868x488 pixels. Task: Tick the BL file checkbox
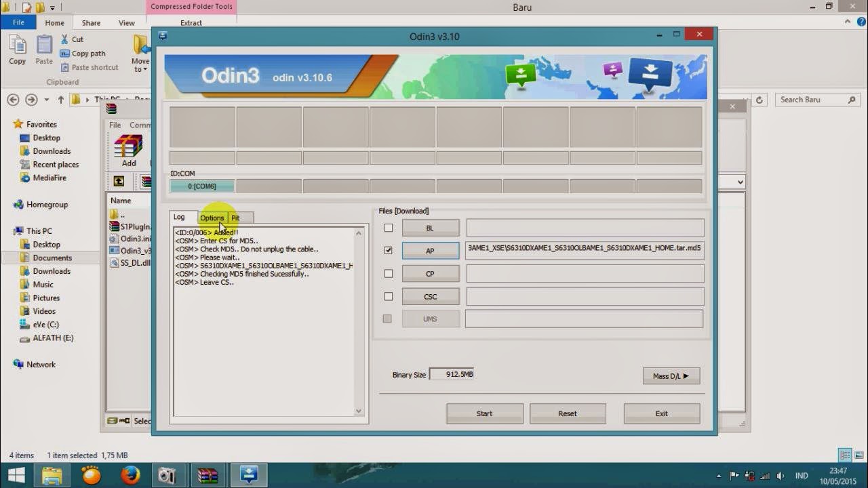click(x=389, y=228)
